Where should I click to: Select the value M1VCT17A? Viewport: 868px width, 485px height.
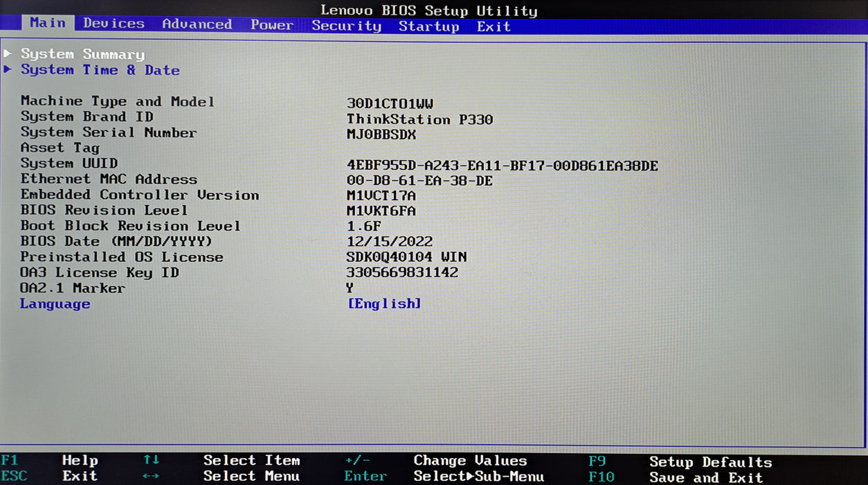[381, 196]
